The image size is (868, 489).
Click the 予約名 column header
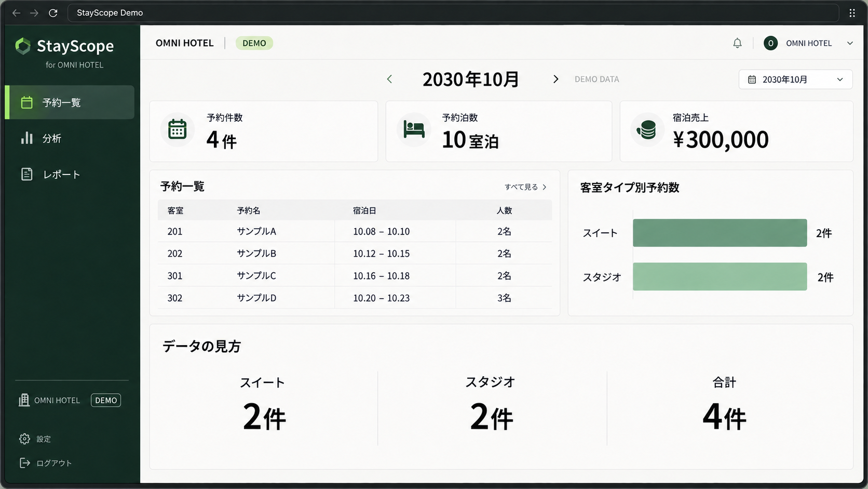(249, 210)
